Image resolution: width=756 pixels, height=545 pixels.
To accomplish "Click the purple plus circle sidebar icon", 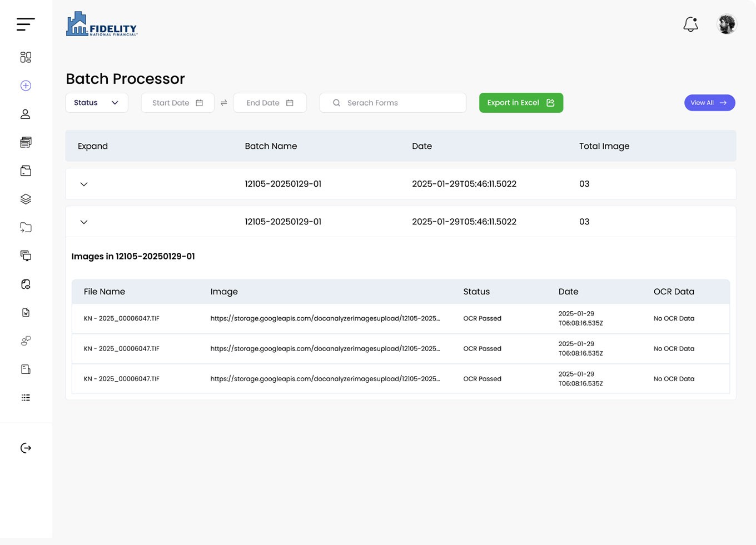I will point(26,86).
